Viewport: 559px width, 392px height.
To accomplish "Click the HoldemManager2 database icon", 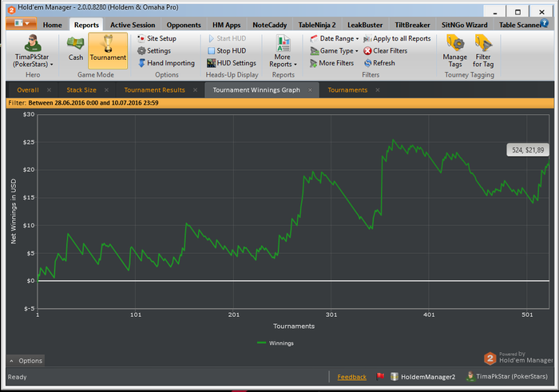I will [394, 377].
